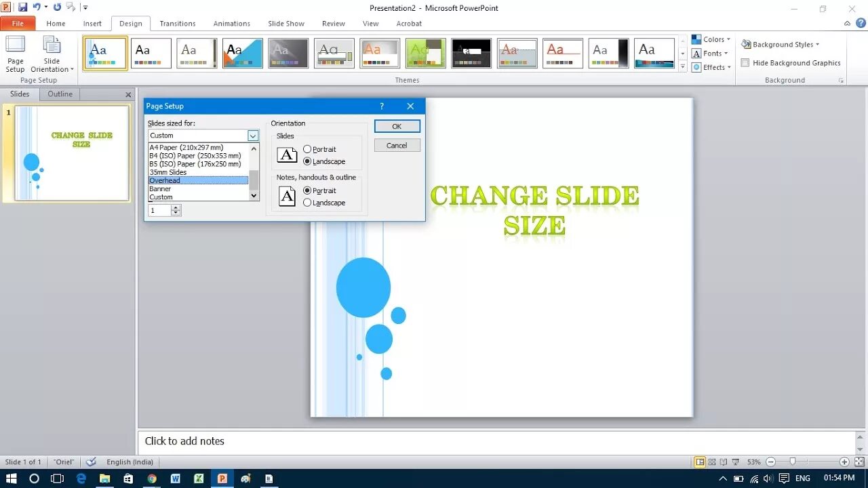Apply the blue and orange angled theme
Viewport: 868px width, 488px height.
click(x=243, y=53)
